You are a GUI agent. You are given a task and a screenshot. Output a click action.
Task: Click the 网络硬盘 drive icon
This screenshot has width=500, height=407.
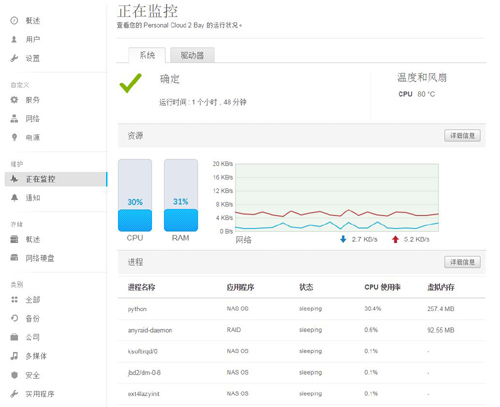[x=14, y=257]
